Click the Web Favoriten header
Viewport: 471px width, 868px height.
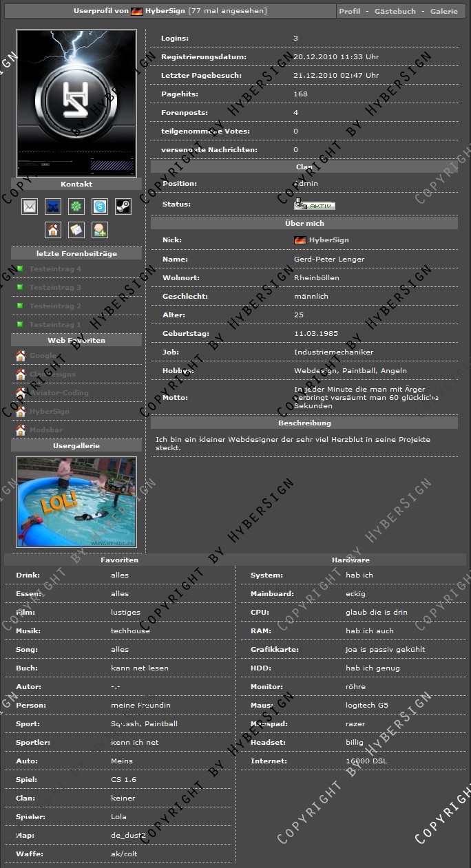[x=76, y=340]
